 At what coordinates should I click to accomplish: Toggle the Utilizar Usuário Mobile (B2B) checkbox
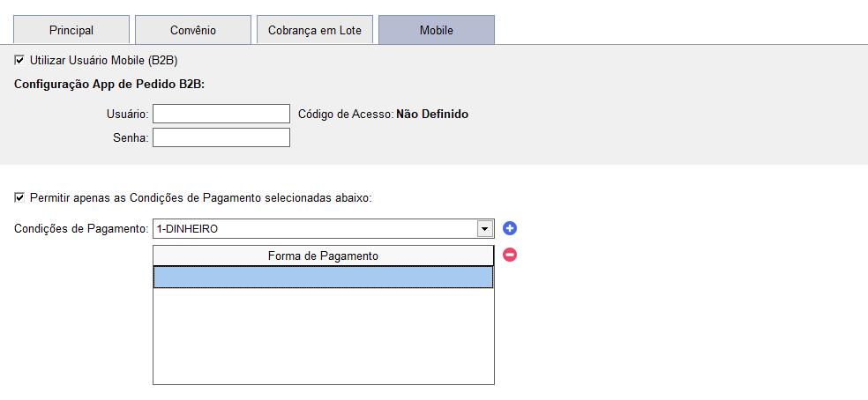pos(20,60)
